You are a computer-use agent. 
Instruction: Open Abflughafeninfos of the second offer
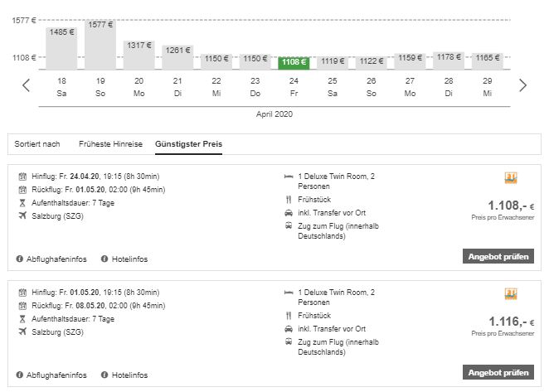click(57, 375)
